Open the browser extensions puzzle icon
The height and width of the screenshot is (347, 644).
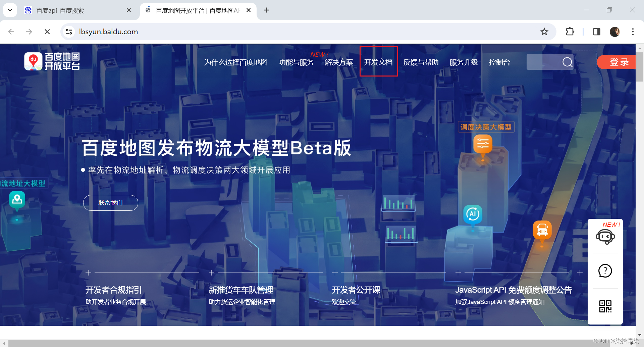tap(570, 32)
